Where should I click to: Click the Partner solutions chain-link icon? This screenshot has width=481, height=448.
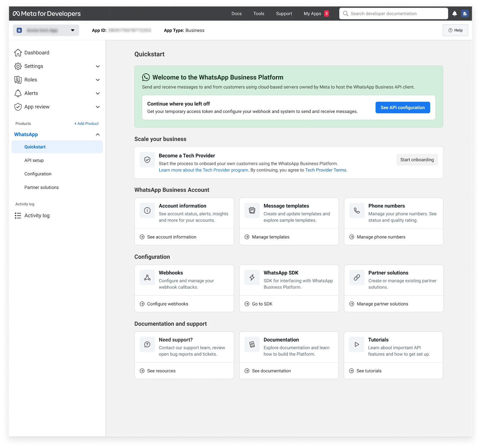click(x=357, y=277)
